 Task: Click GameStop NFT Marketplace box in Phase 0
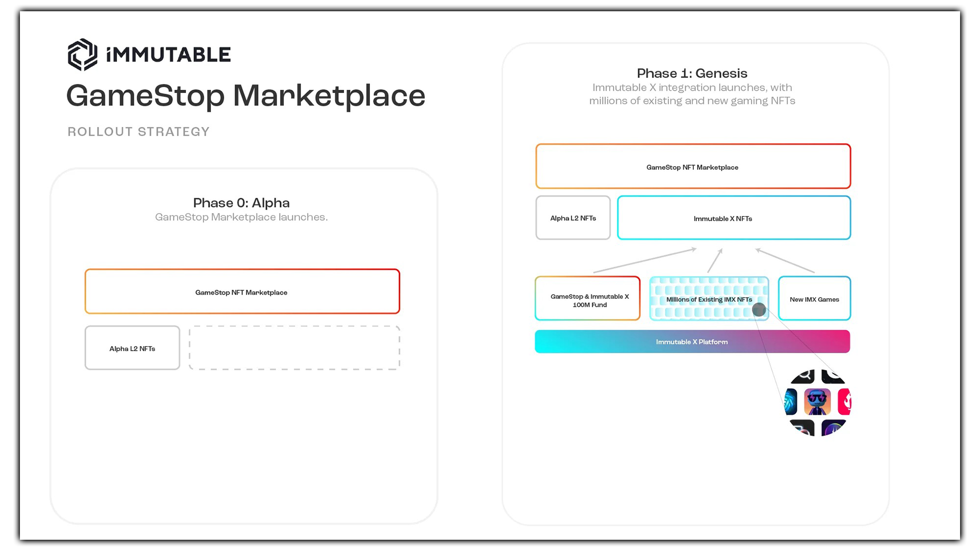242,292
